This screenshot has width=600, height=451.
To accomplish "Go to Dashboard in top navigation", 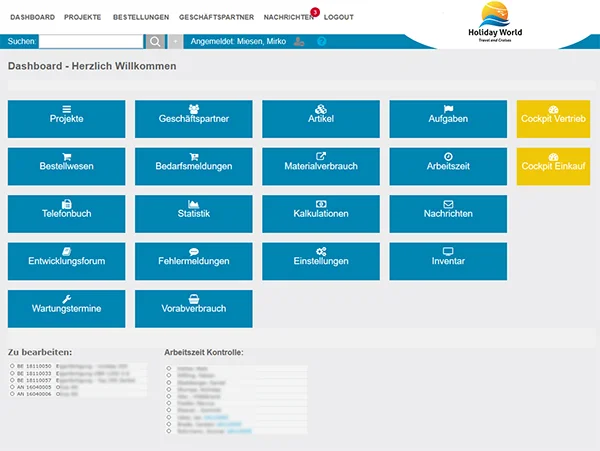I will [x=33, y=17].
